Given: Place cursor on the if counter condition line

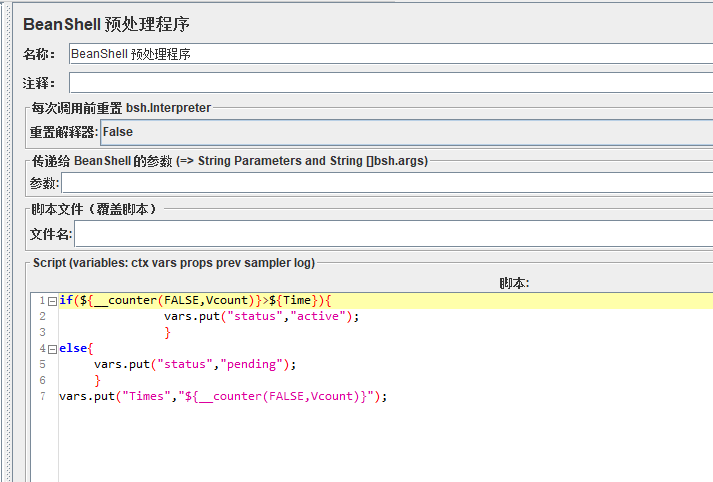Looking at the screenshot, I should coord(196,300).
